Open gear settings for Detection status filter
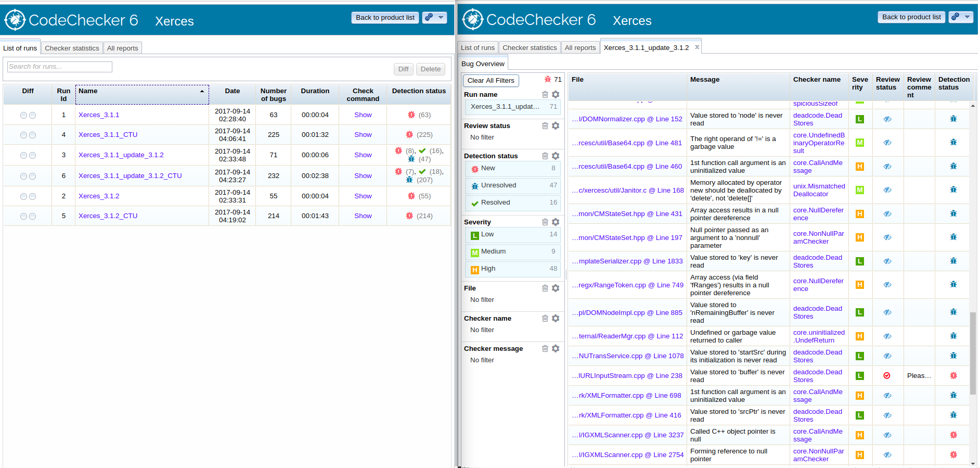The image size is (980, 468). 556,156
